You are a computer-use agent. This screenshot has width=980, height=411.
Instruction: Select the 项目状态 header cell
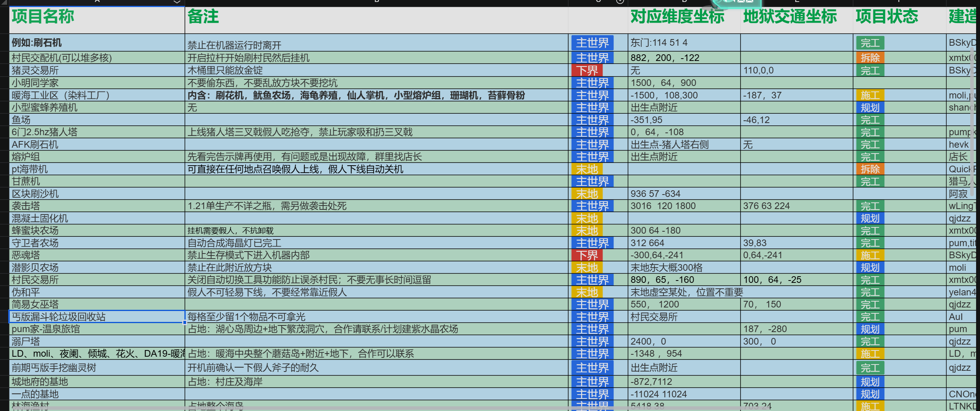(899, 20)
